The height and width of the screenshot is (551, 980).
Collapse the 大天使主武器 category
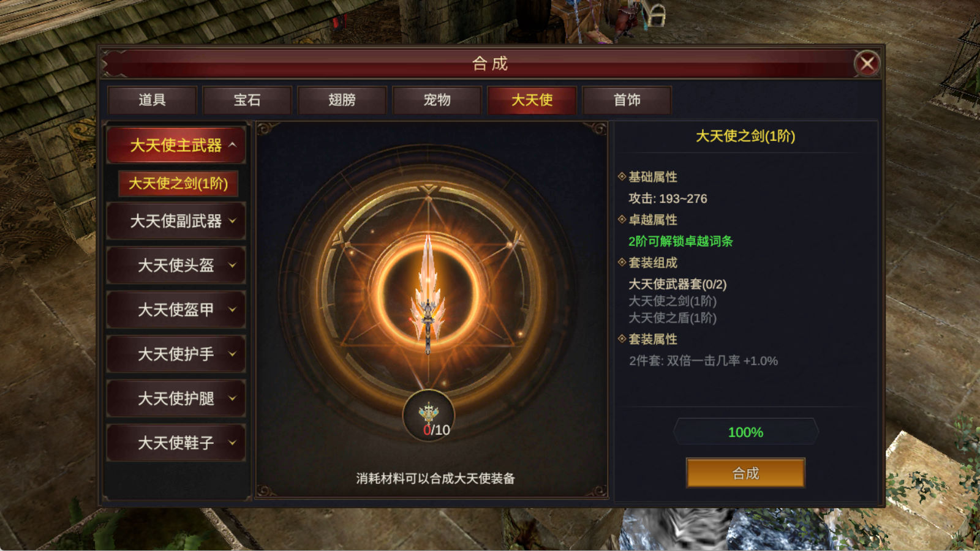(176, 145)
